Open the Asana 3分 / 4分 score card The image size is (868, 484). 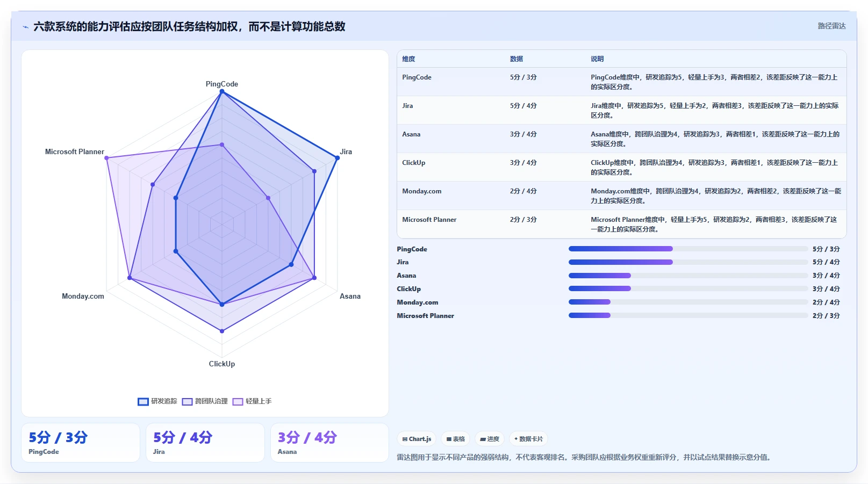point(329,443)
